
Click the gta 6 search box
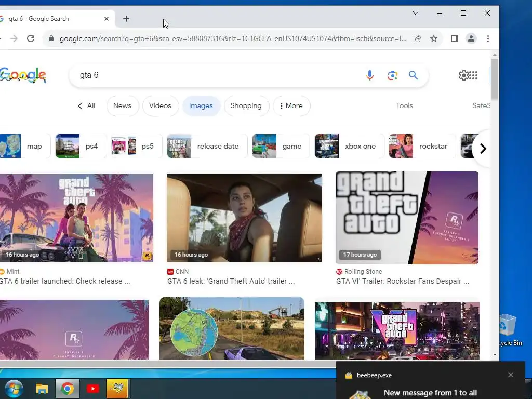coord(217,75)
